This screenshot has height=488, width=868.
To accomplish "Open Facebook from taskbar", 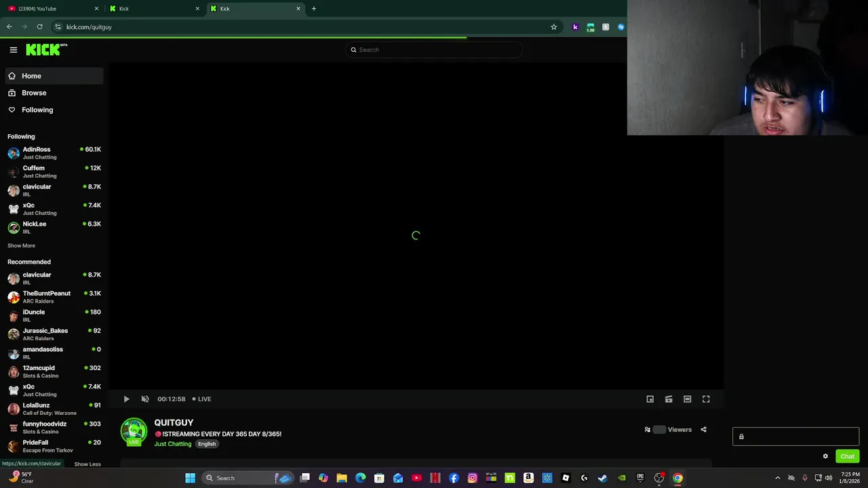I will pyautogui.click(x=454, y=478).
